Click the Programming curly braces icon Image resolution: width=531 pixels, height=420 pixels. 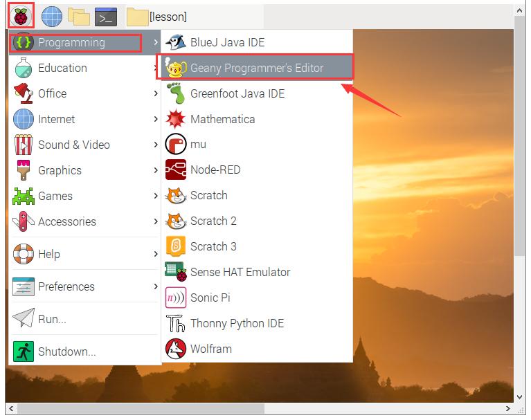pyautogui.click(x=23, y=42)
